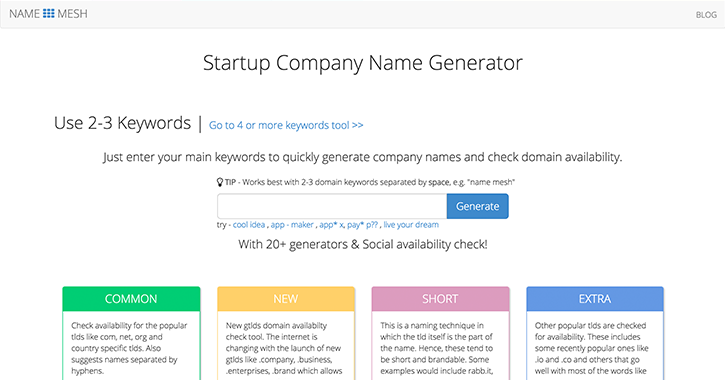The width and height of the screenshot is (725, 380).
Task: Click the NAME MESH home brand text
Action: tap(48, 14)
